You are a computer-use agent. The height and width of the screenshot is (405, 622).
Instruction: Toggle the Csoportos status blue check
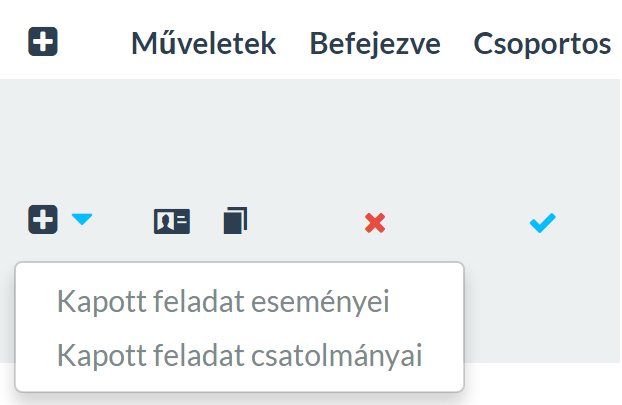pos(542,221)
